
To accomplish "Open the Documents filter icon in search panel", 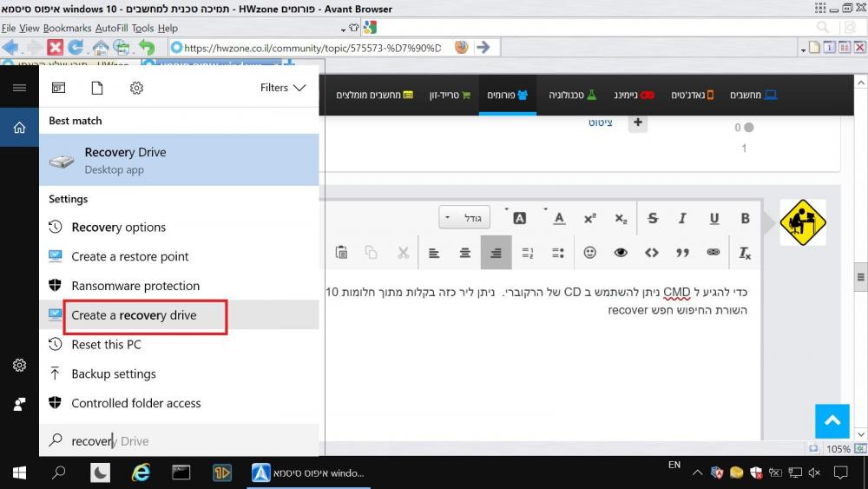I will pyautogui.click(x=97, y=88).
